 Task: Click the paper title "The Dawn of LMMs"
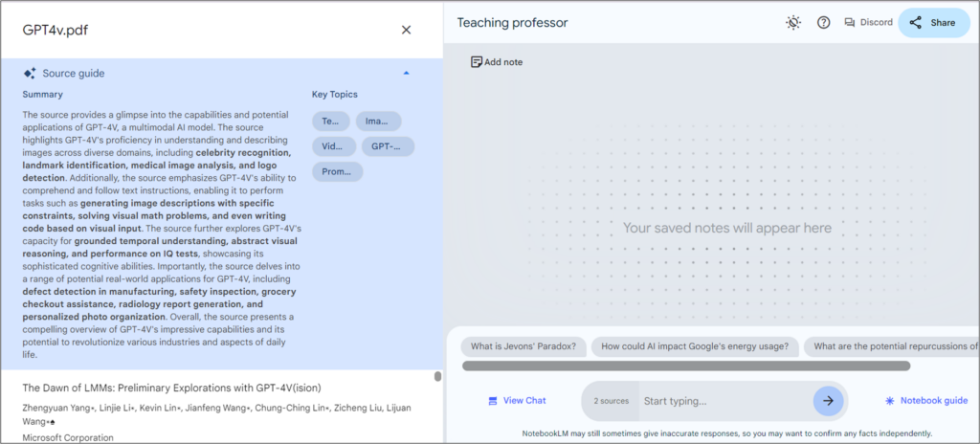pyautogui.click(x=172, y=388)
